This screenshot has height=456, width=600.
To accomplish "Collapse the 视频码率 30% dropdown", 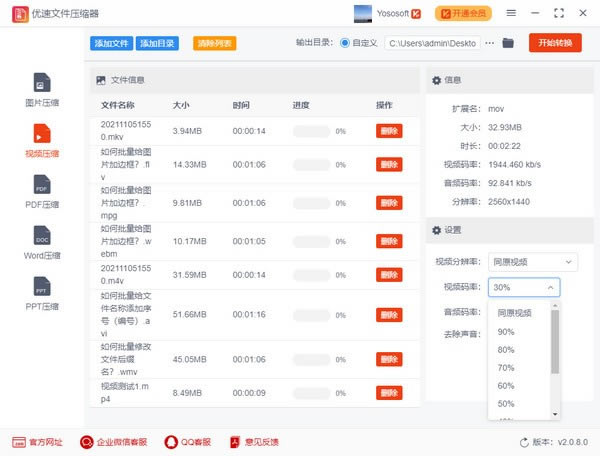I will pos(524,287).
